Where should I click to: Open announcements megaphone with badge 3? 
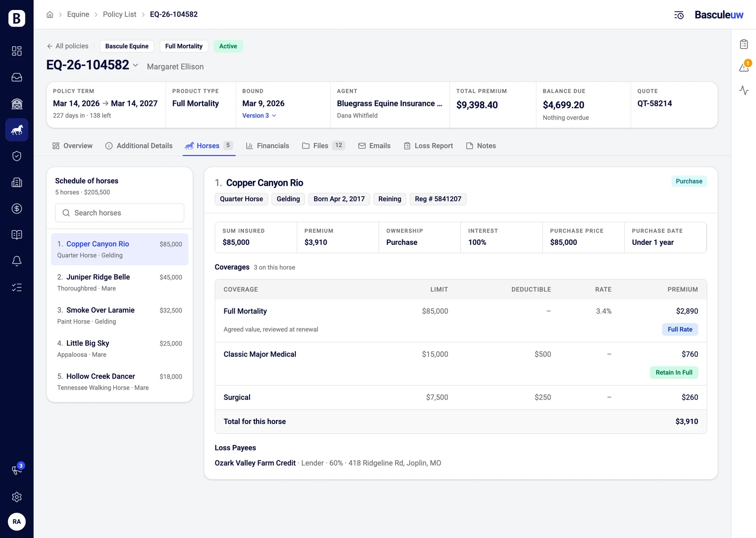coord(17,470)
